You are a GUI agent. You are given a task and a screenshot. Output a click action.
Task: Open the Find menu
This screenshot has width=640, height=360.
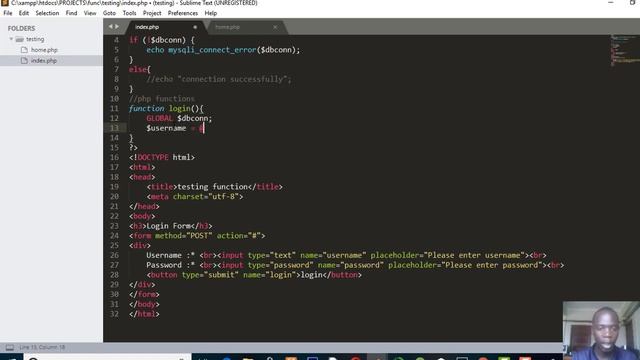point(71,13)
